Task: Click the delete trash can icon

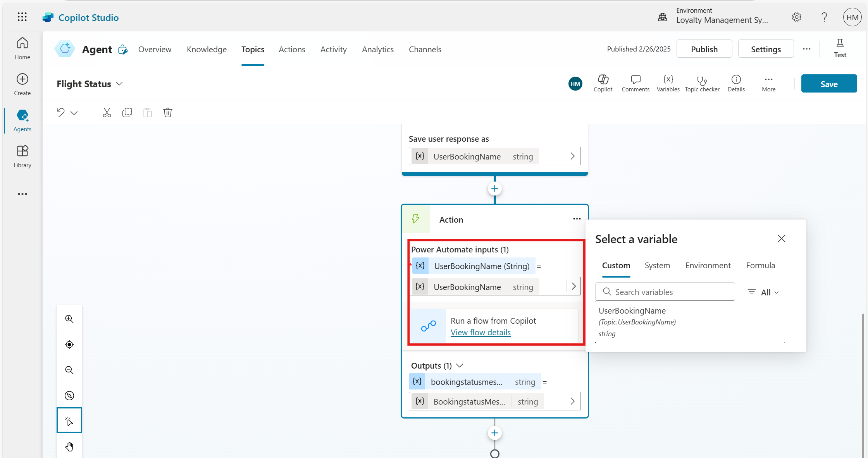Action: 167,113
